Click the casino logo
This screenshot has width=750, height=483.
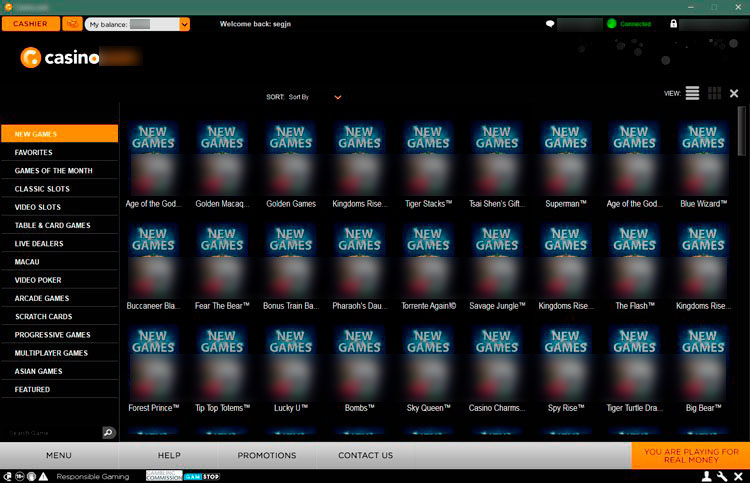click(60, 57)
